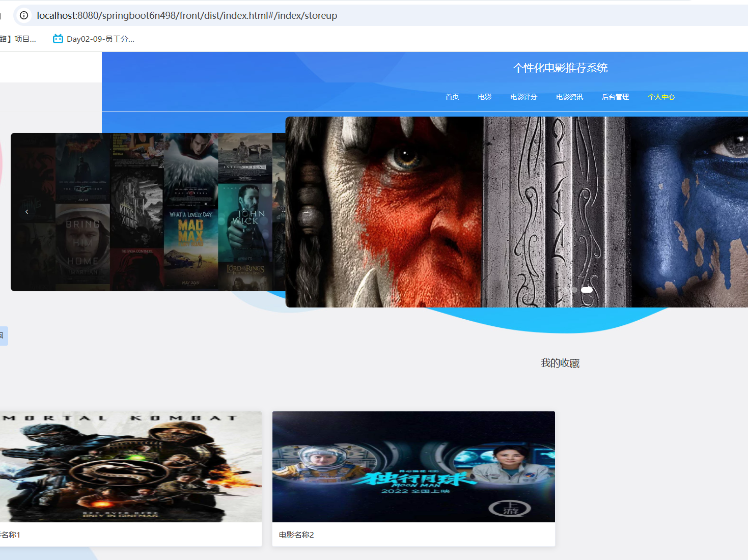
Task: Click the 个性化电影推荐系统 site title
Action: coord(560,68)
